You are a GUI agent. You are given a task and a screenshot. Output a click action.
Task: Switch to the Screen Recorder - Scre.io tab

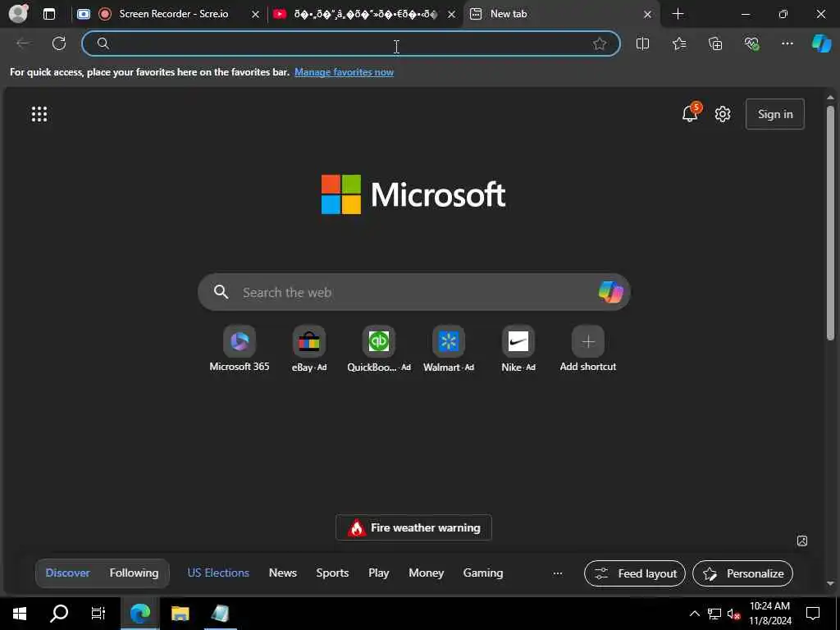(167, 14)
